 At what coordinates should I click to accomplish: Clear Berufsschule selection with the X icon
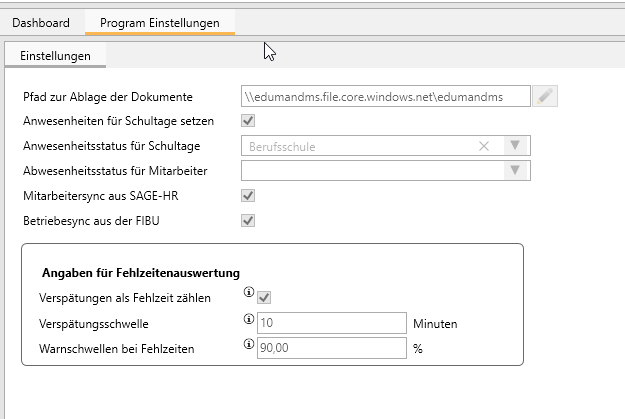pyautogui.click(x=484, y=146)
